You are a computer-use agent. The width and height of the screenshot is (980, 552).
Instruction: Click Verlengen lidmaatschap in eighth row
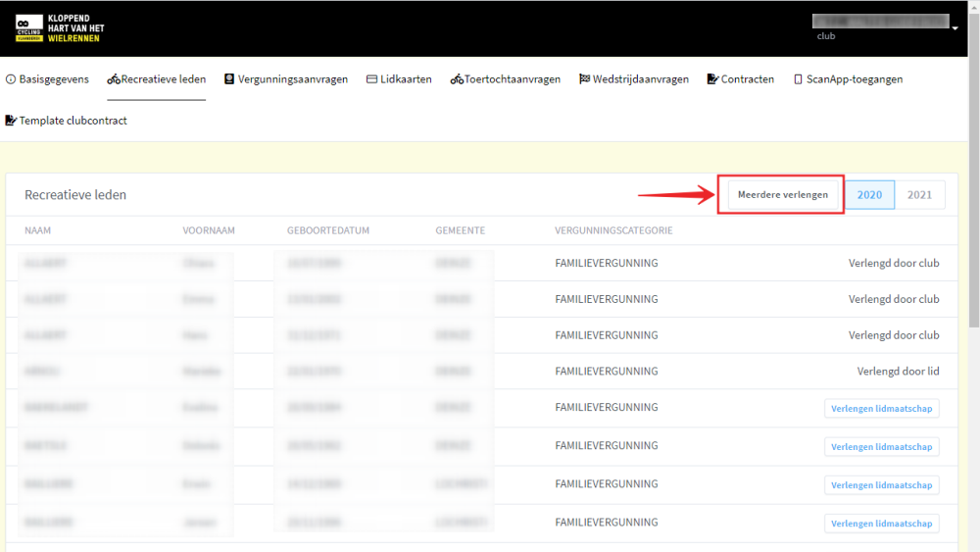pos(881,524)
